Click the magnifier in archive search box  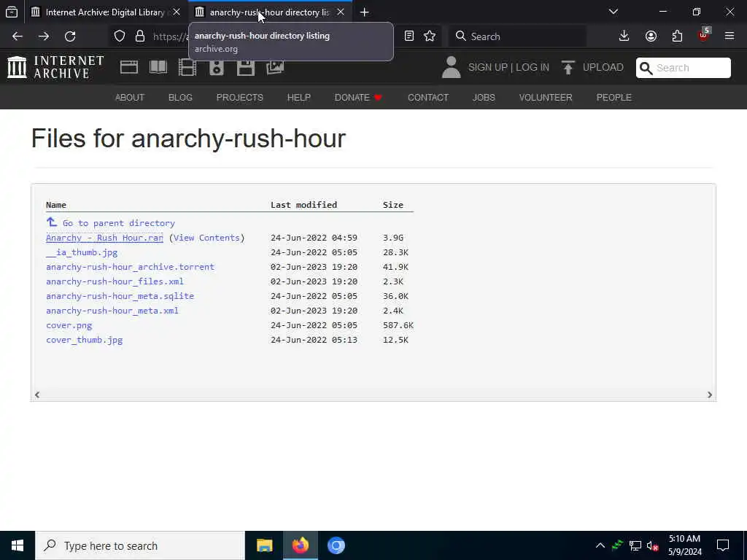point(646,68)
